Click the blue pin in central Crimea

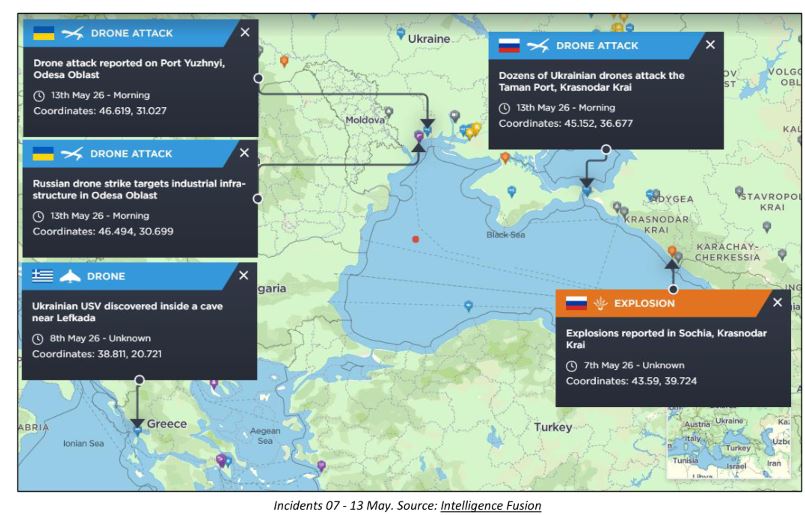pyautogui.click(x=511, y=192)
